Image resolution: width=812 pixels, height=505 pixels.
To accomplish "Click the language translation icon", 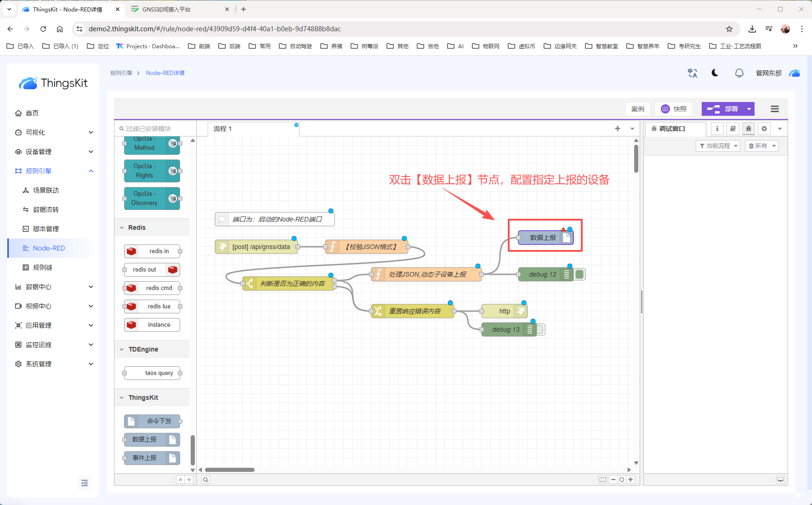I will tap(692, 73).
